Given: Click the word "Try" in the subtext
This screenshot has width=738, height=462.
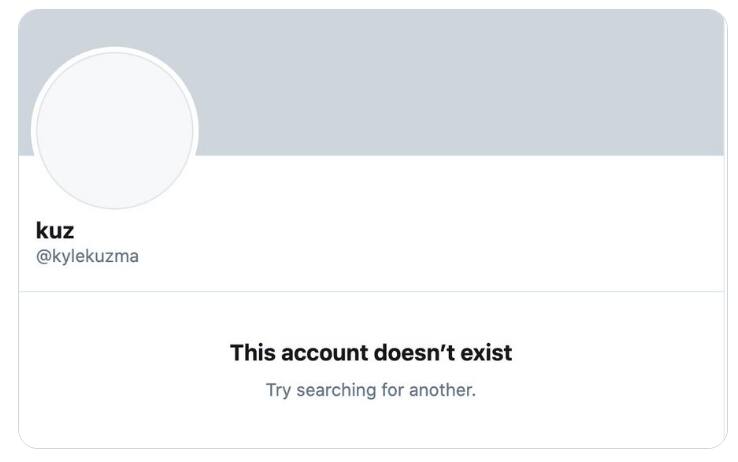Looking at the screenshot, I should 277,389.
